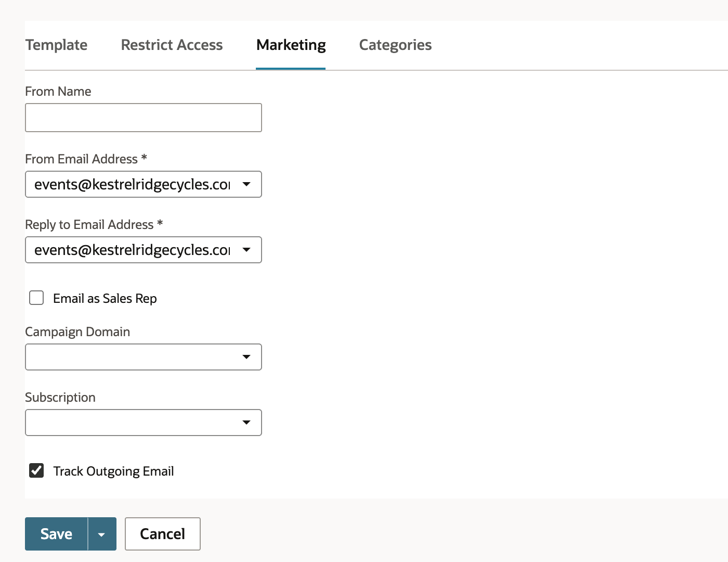Click the From Name label
728x562 pixels.
click(x=58, y=92)
